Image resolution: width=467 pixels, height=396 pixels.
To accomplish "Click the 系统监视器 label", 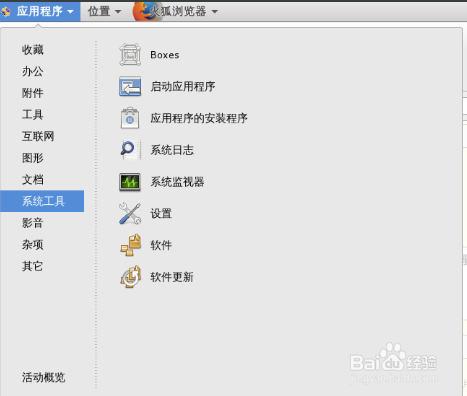I will point(177,182).
